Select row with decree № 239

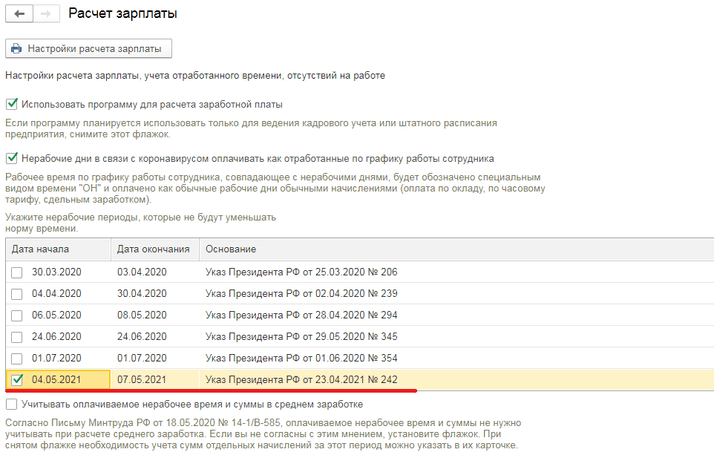[300, 294]
